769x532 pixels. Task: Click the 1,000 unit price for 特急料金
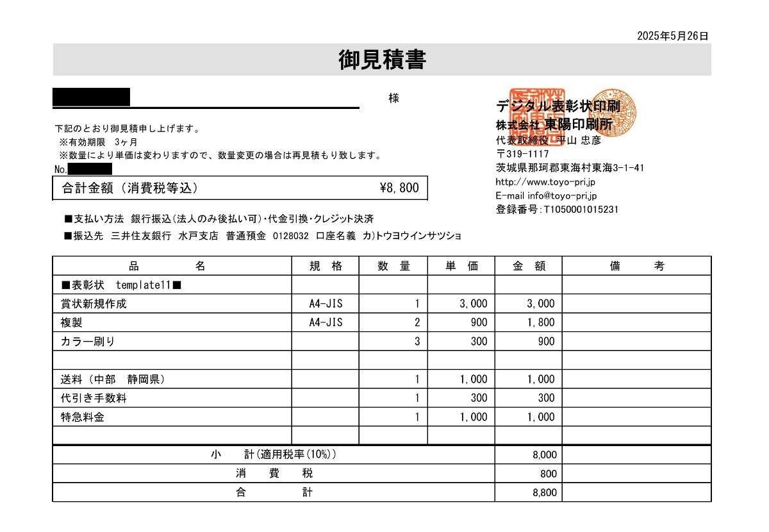coord(474,417)
